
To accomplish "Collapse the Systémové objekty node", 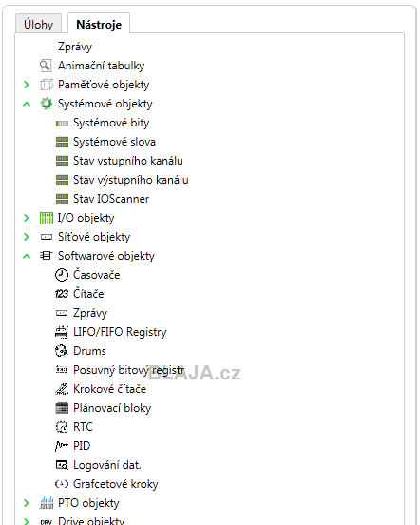I will coord(27,104).
